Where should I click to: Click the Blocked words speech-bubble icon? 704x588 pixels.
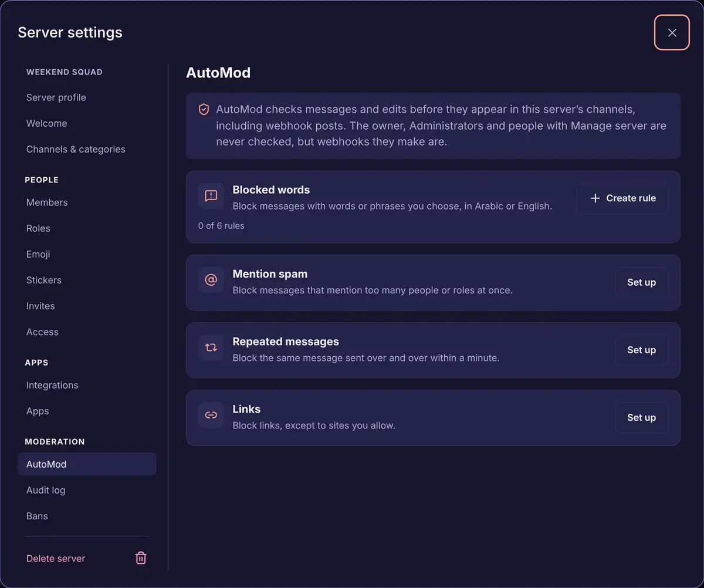click(x=211, y=196)
